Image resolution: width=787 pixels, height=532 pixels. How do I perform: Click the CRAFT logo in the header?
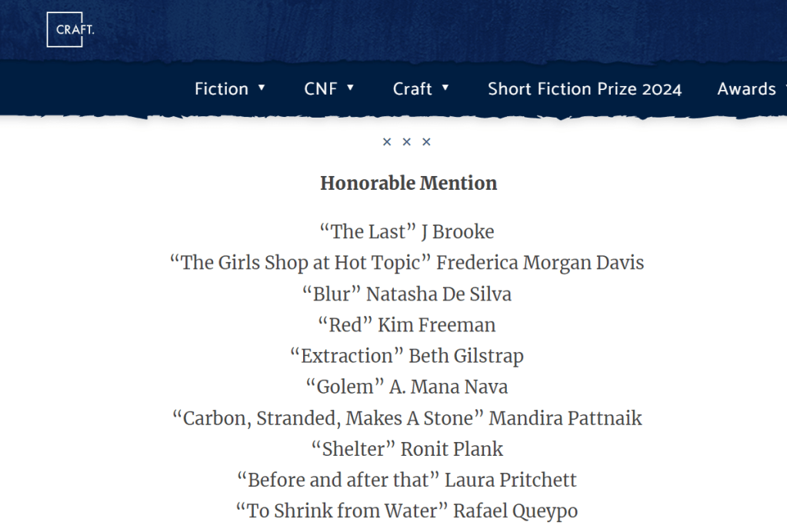pos(65,30)
